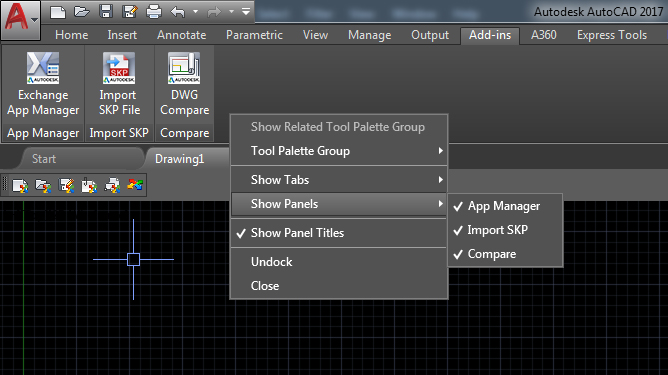
Task: Open Customize Quick Access Toolbar dropdown
Action: 246,12
